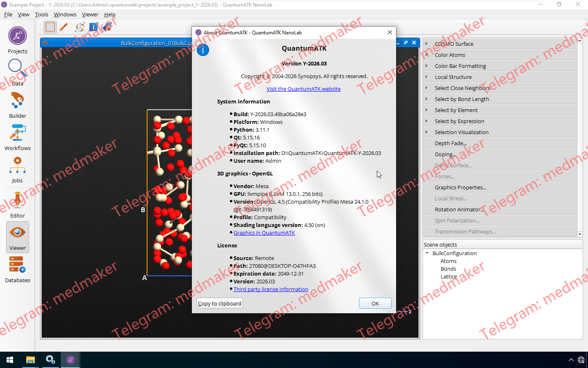Select Atoms in the Scene objects tree
588x368 pixels.
click(448, 261)
